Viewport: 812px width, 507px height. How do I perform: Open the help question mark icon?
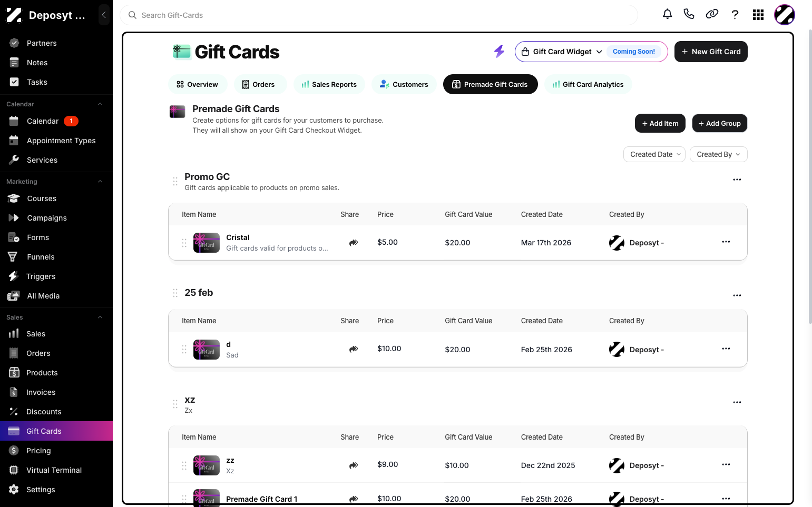[x=735, y=14]
